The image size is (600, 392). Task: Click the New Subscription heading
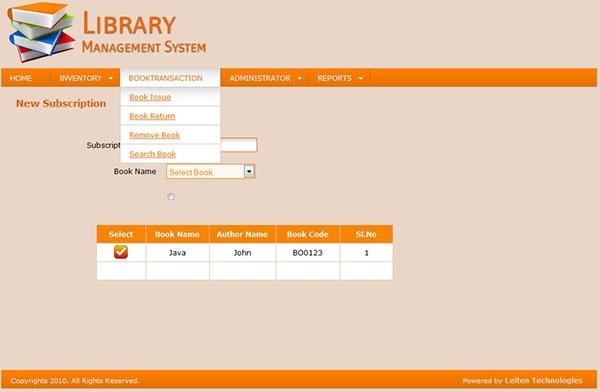pos(61,103)
